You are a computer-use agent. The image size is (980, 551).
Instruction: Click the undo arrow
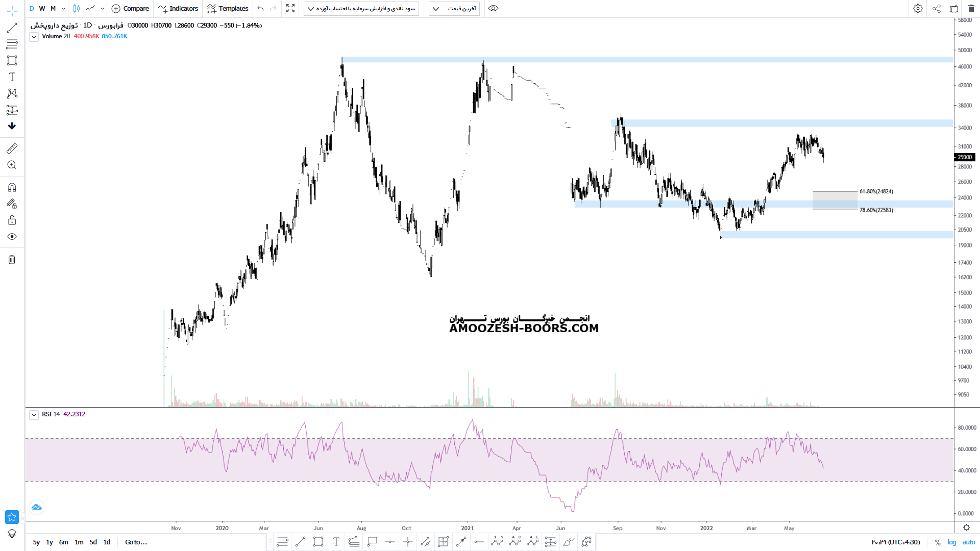260,9
